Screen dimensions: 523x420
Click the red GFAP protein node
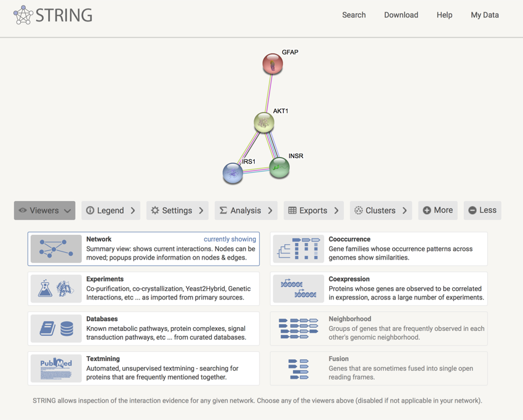coord(273,64)
